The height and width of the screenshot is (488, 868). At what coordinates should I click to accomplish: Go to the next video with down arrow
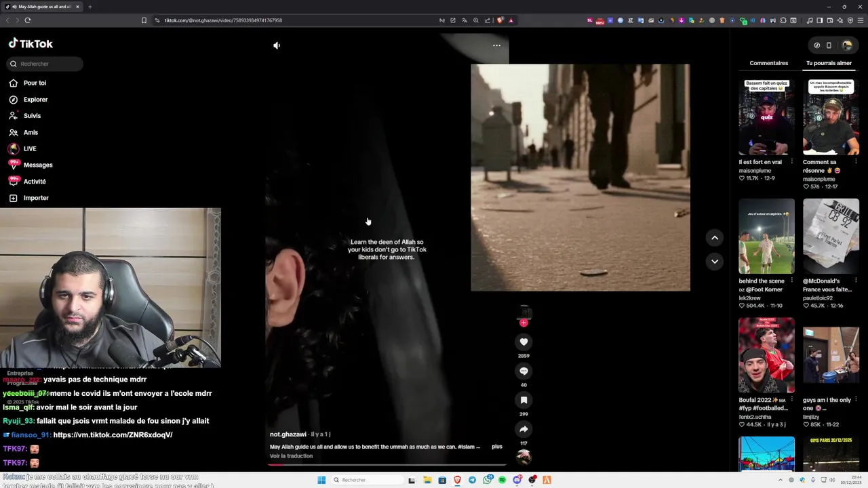pyautogui.click(x=715, y=261)
